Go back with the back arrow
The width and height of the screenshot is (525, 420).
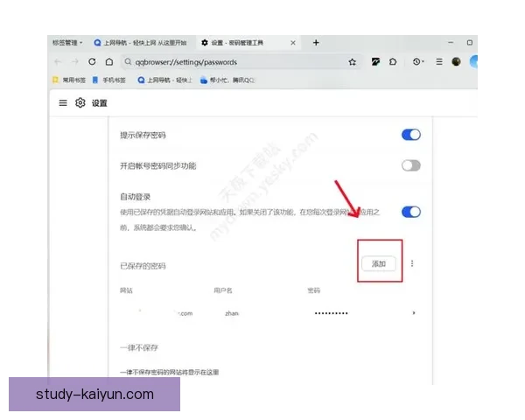click(58, 62)
